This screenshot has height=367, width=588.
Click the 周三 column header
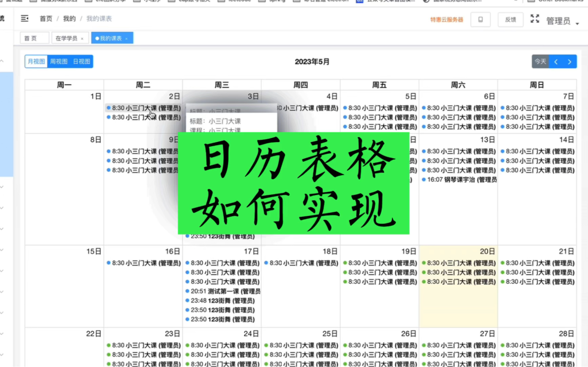222,85
